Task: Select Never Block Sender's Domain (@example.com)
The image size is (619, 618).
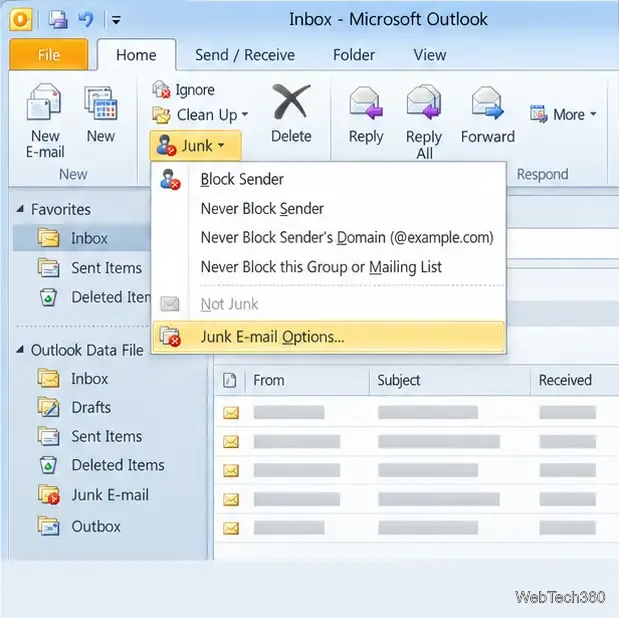Action: 328,238
